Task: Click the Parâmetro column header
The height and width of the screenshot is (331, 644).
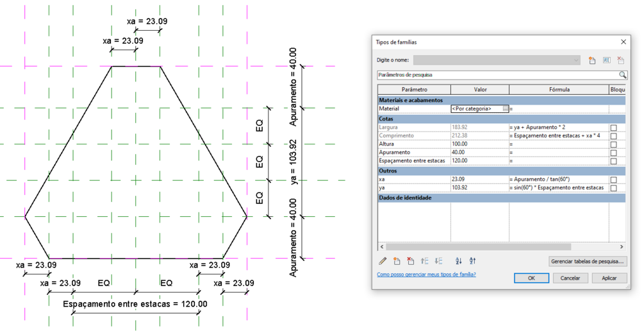Action: [x=414, y=90]
